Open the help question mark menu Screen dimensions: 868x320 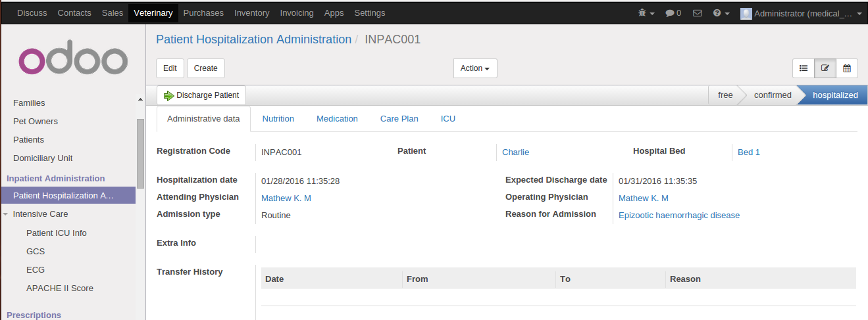721,13
